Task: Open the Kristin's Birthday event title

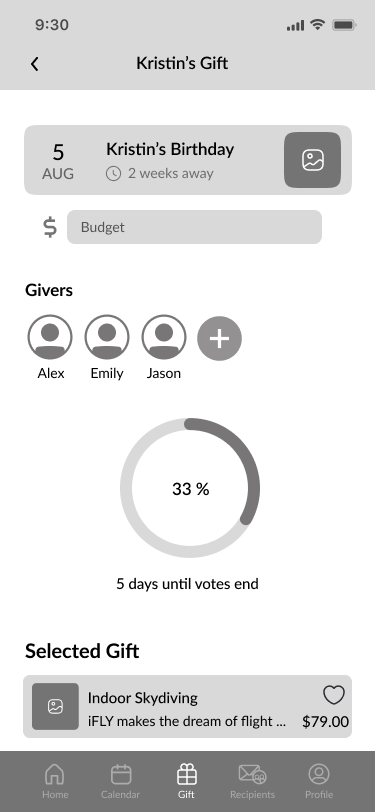Action: pos(170,150)
